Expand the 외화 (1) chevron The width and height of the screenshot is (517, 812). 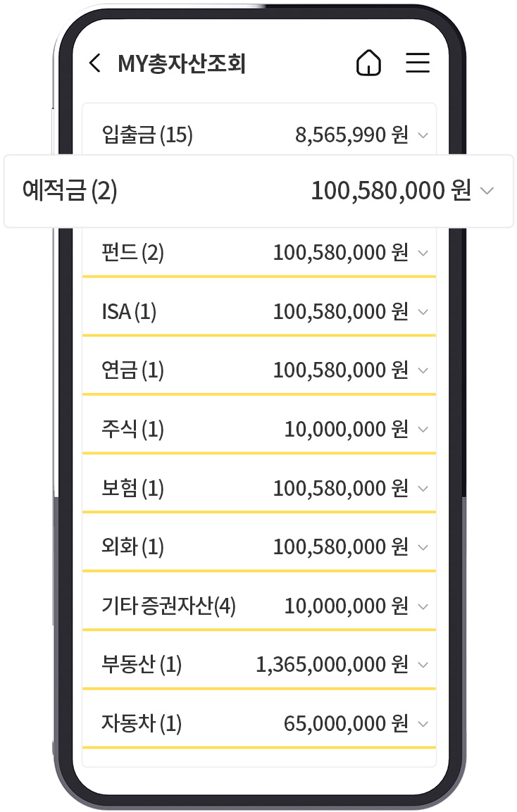pyautogui.click(x=423, y=547)
